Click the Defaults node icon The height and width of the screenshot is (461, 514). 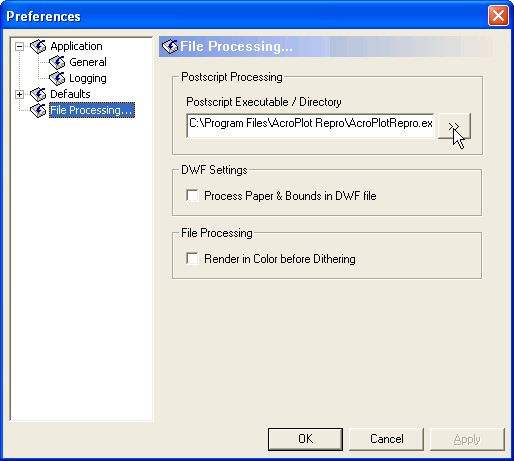point(38,94)
